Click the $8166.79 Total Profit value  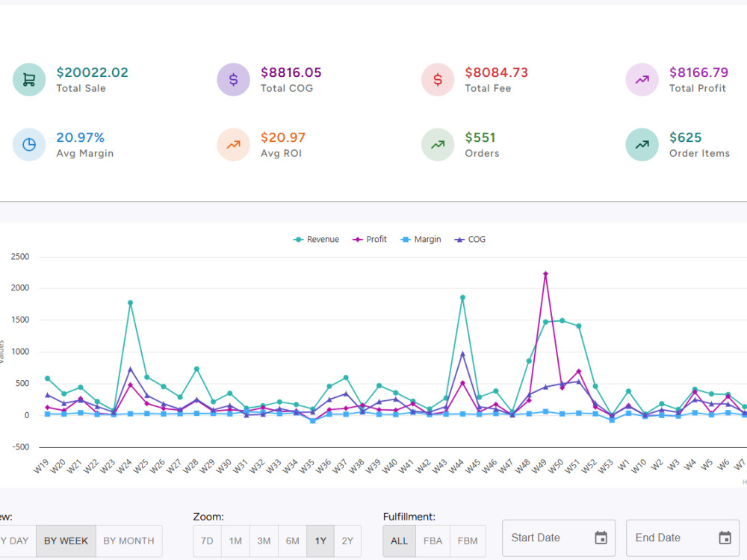pos(699,72)
